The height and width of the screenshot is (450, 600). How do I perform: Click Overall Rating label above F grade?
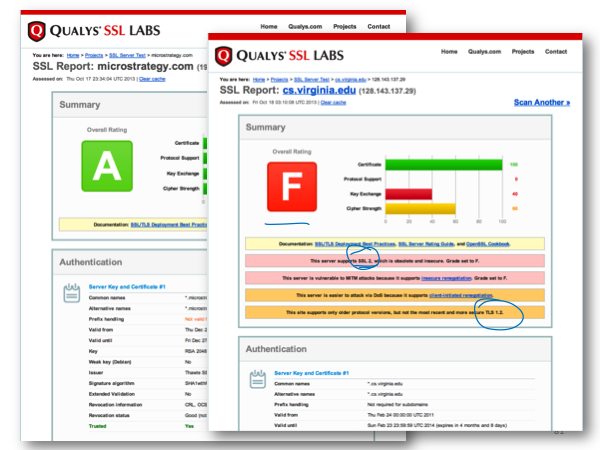tap(292, 152)
